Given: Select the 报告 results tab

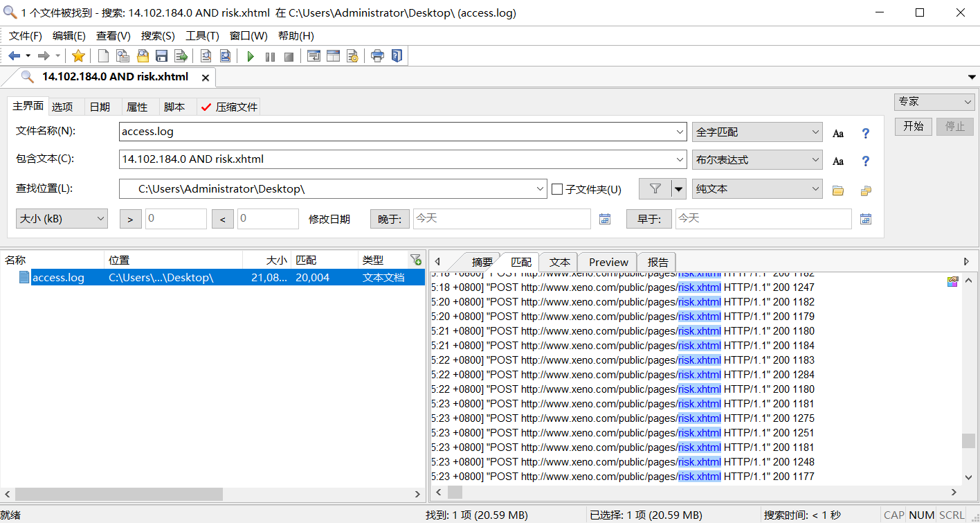Looking at the screenshot, I should point(658,262).
